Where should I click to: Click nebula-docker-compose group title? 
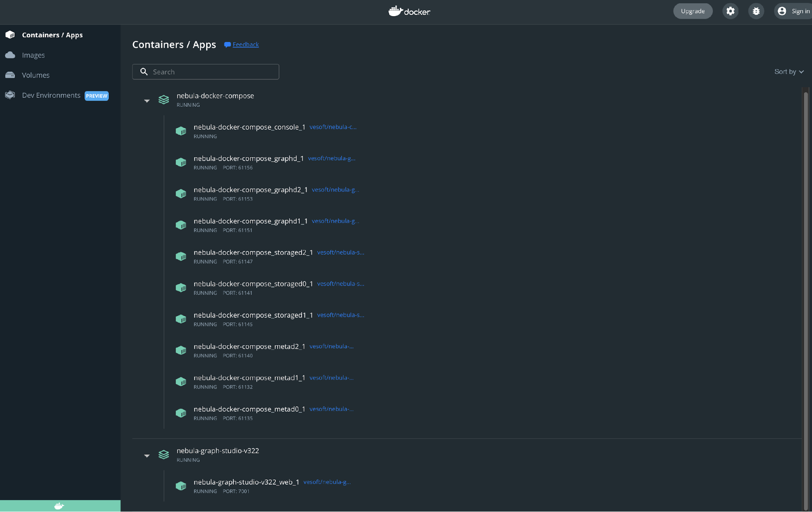pyautogui.click(x=215, y=95)
